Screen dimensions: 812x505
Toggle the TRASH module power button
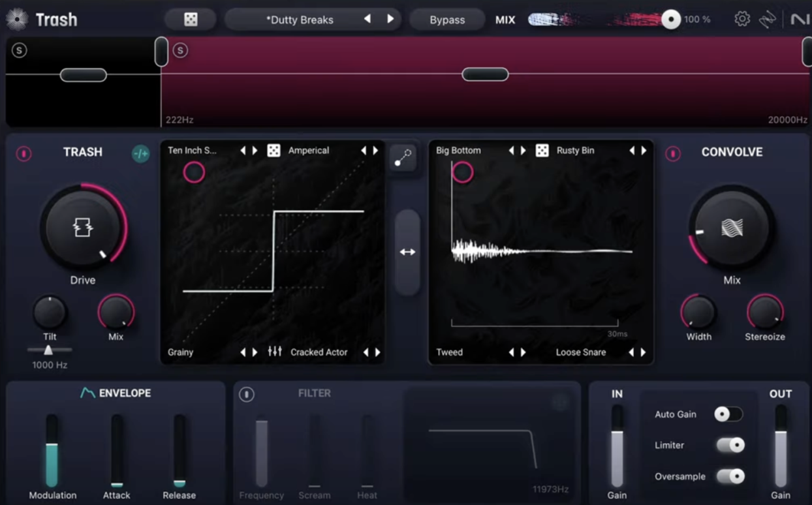click(x=23, y=154)
